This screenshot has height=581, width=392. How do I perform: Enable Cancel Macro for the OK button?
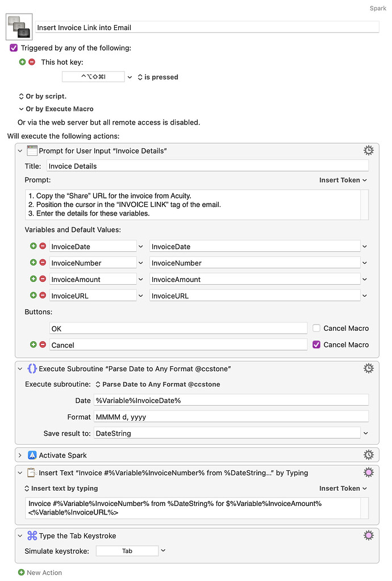[x=316, y=328]
